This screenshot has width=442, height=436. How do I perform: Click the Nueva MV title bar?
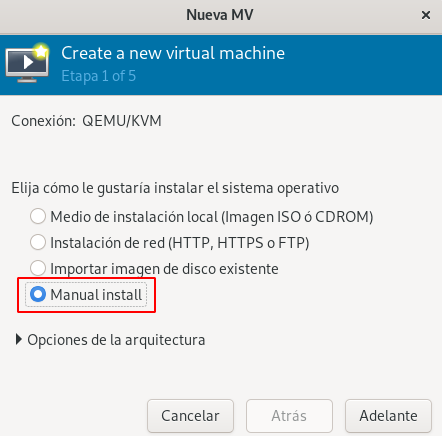220,15
